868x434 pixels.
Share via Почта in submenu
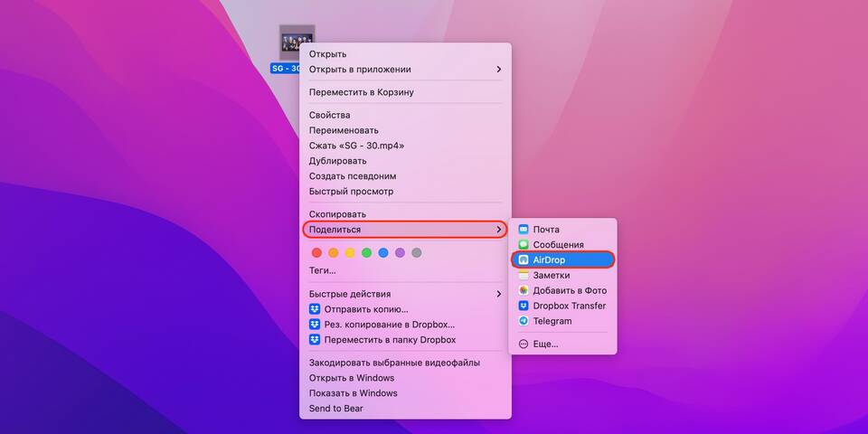coord(562,229)
